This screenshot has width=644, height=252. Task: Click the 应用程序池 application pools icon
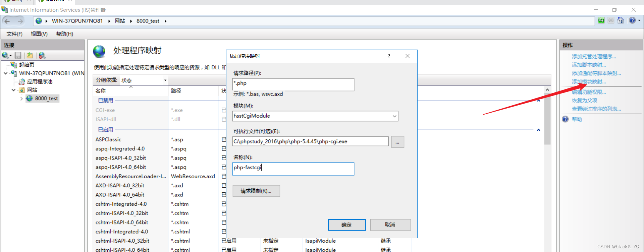point(22,81)
